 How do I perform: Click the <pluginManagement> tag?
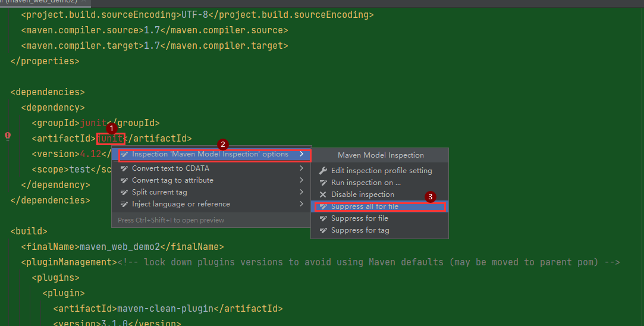(69, 262)
